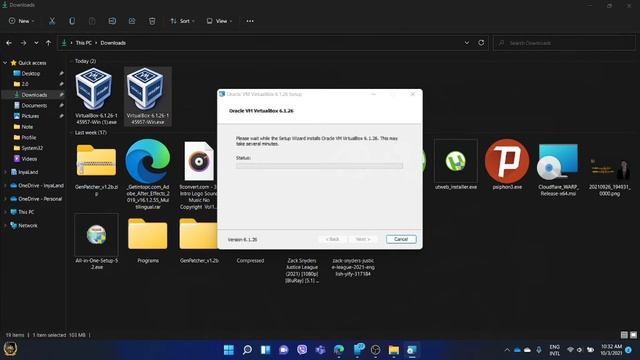Go up one folder level arrow
The image size is (640, 360).
coord(49,43)
